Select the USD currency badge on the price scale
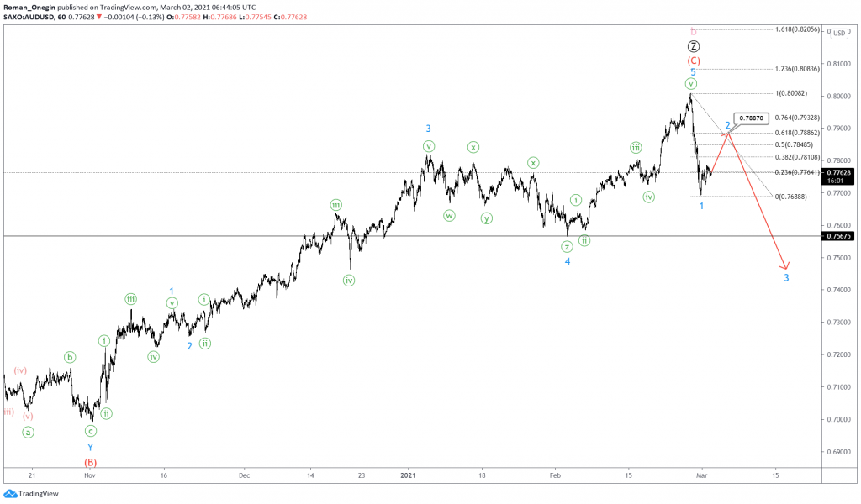Screen dimensions: 861x504 838,32
